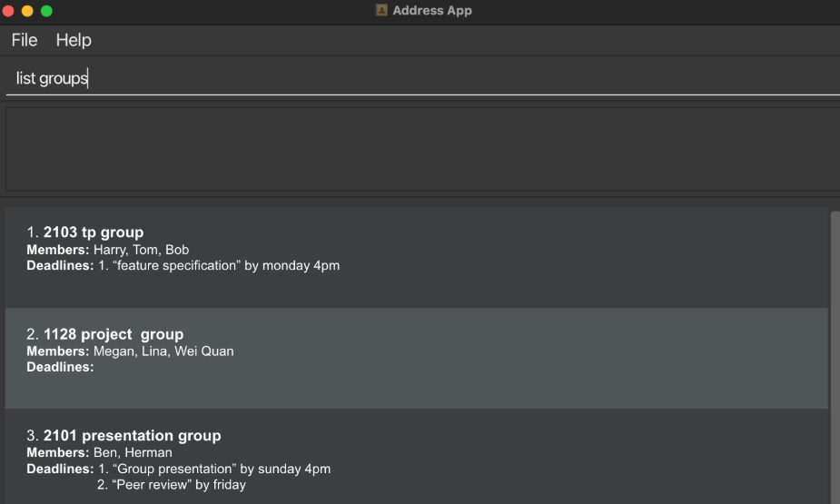This screenshot has height=504, width=840.
Task: Maximize the window using the green button
Action: coord(46,11)
